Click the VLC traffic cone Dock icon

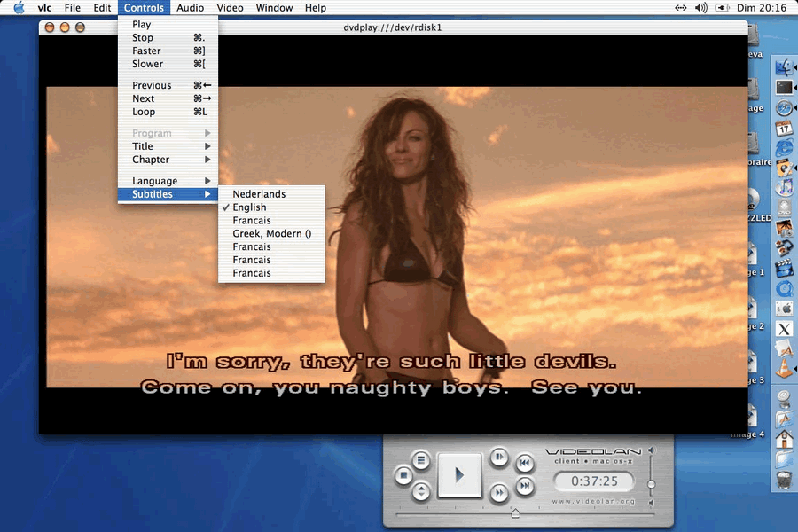pos(785,369)
